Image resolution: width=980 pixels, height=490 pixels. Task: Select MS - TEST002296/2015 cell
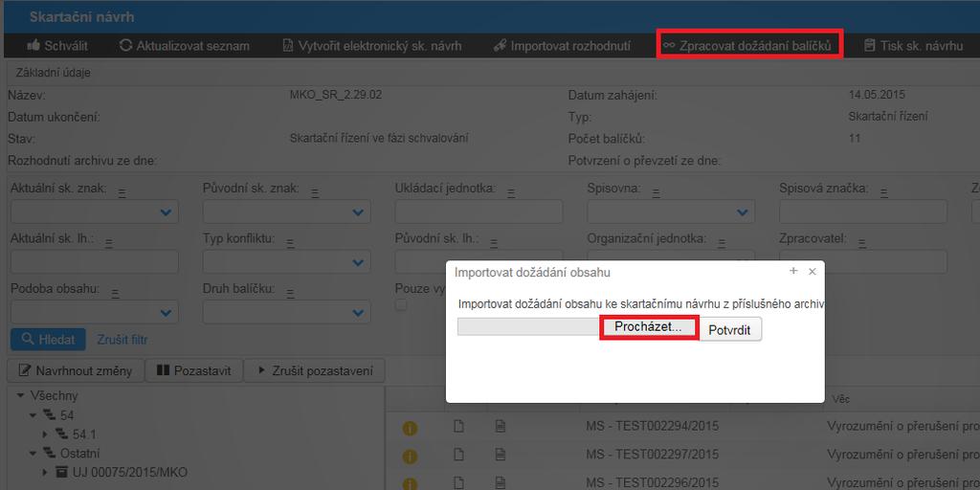pos(653,481)
